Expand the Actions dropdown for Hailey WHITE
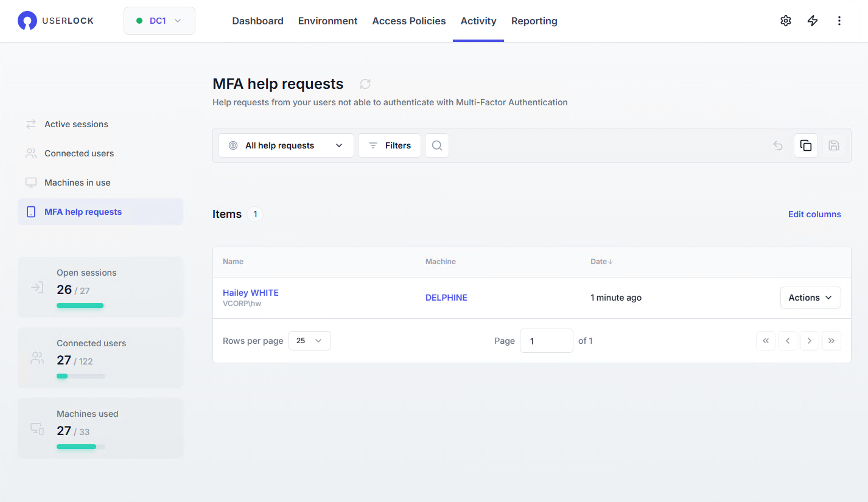This screenshot has width=868, height=502. point(810,298)
